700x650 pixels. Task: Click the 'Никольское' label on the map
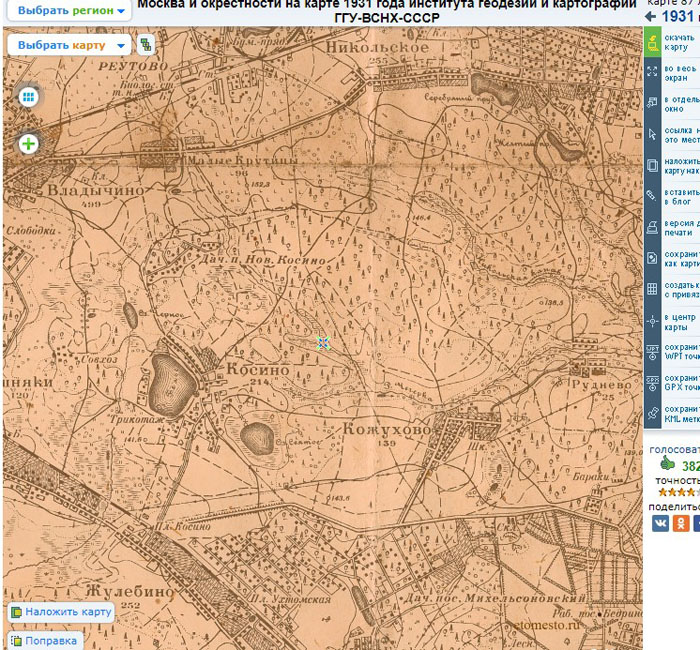point(377,47)
